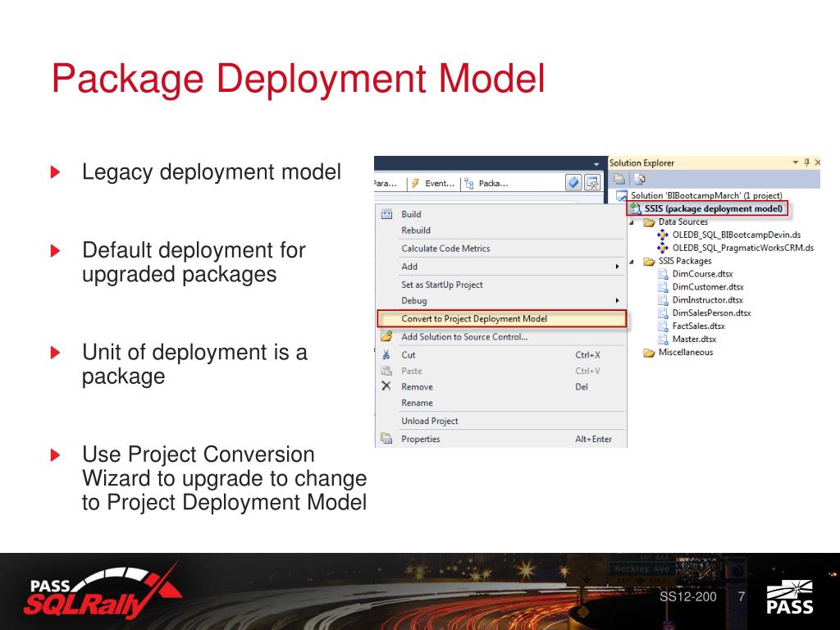Click the Add Solution to Source Control folder icon
Image resolution: width=840 pixels, height=630 pixels.
(387, 336)
